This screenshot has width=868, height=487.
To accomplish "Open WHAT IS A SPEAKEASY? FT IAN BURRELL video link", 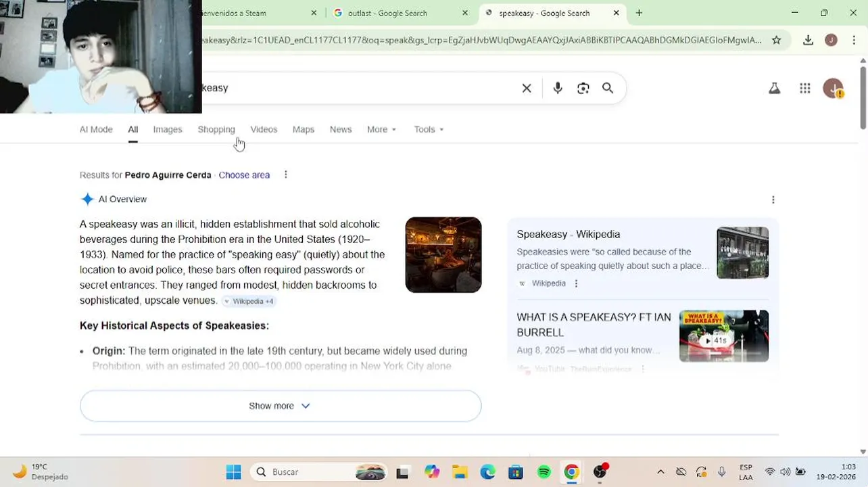I will pos(594,325).
